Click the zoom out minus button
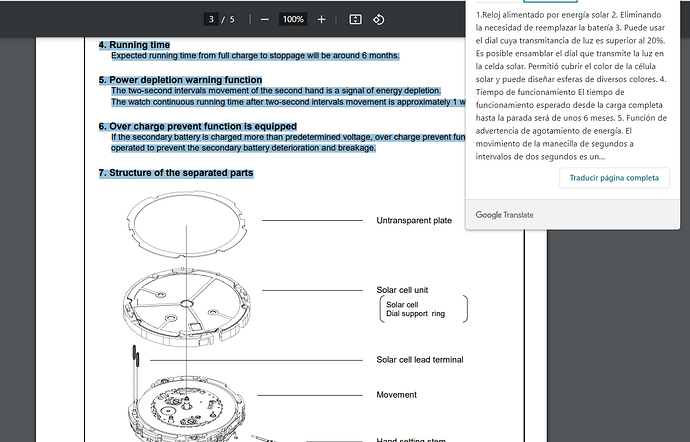 (x=264, y=19)
